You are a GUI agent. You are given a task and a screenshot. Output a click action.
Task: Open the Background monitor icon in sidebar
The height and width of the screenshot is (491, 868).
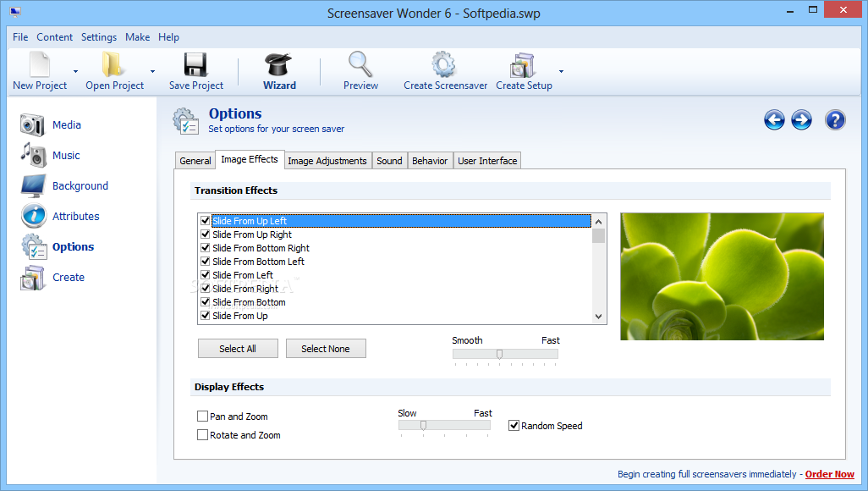click(x=33, y=185)
